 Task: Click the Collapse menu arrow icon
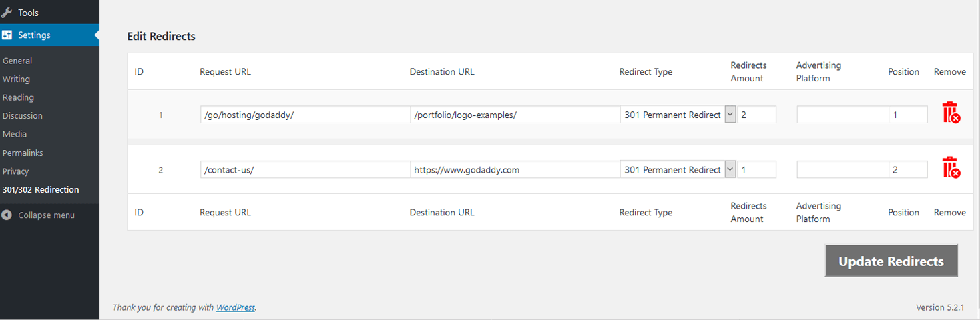7,215
